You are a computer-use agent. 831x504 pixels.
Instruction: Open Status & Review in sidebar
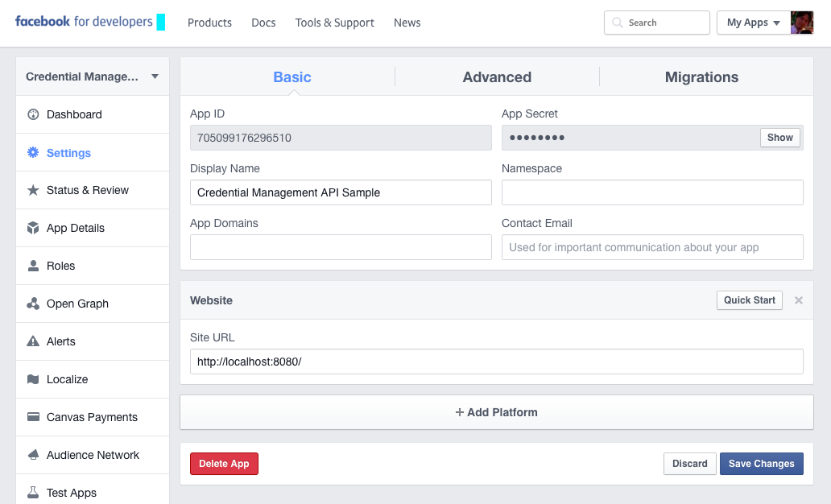point(93,190)
